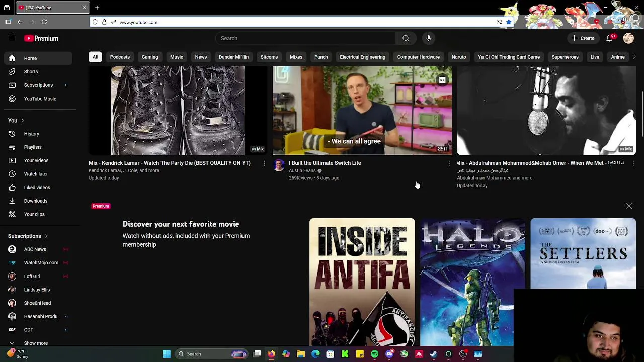The image size is (644, 362).
Task: Select the All filter chip
Action: pyautogui.click(x=95, y=57)
